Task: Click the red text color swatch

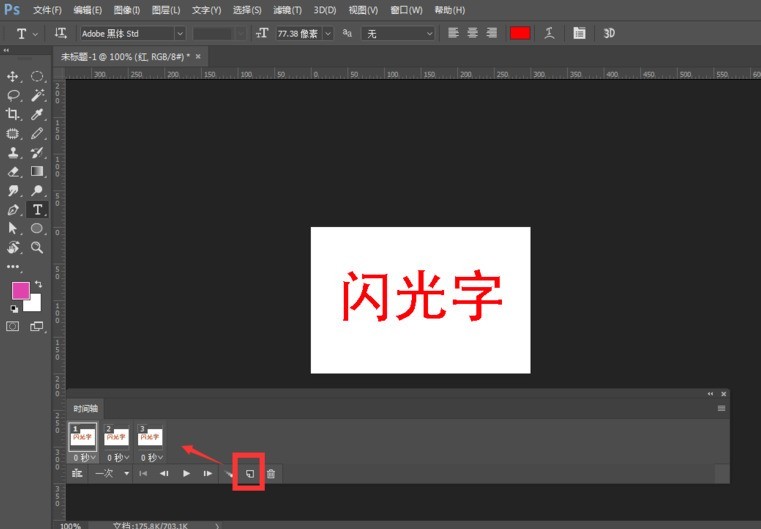Action: click(x=520, y=33)
